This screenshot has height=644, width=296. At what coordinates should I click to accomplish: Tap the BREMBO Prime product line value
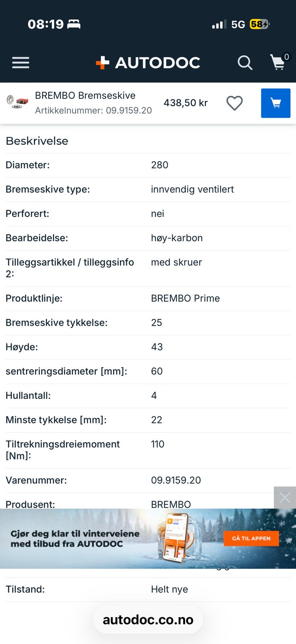pyautogui.click(x=185, y=298)
